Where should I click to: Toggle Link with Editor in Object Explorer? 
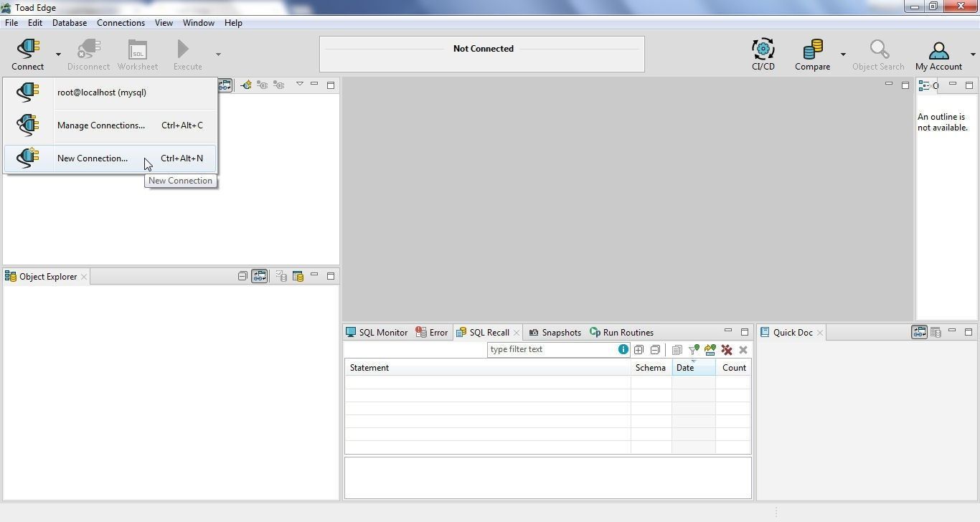pyautogui.click(x=259, y=276)
